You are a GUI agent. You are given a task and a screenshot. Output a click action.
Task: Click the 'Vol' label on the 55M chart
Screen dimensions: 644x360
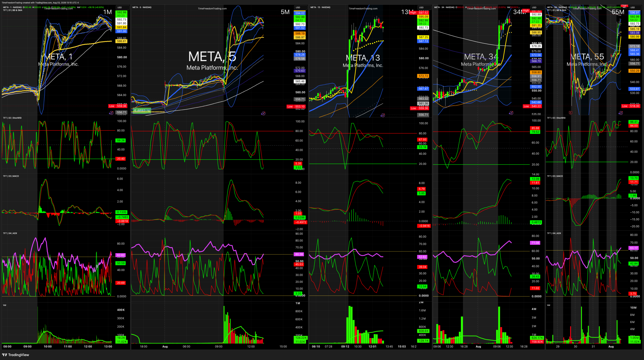549,305
